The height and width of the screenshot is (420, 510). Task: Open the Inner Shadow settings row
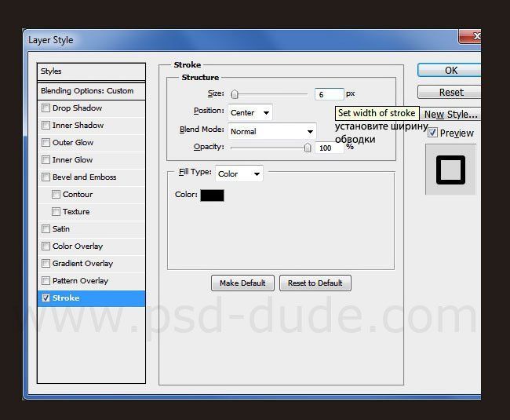91,126
